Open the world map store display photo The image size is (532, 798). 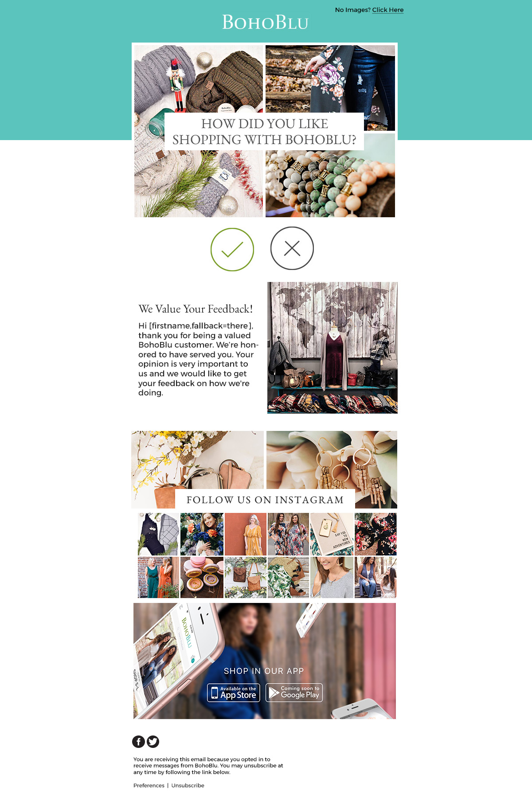(332, 348)
